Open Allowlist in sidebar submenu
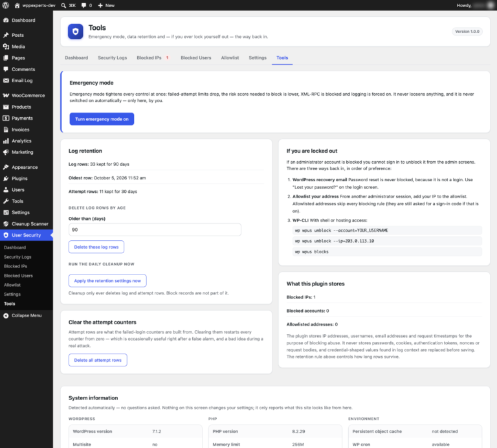Viewport: 497px width, 448px height. 12,285
